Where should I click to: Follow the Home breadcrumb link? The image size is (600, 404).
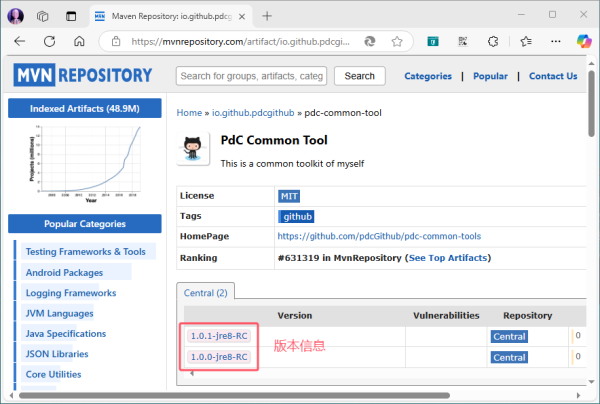(x=189, y=113)
